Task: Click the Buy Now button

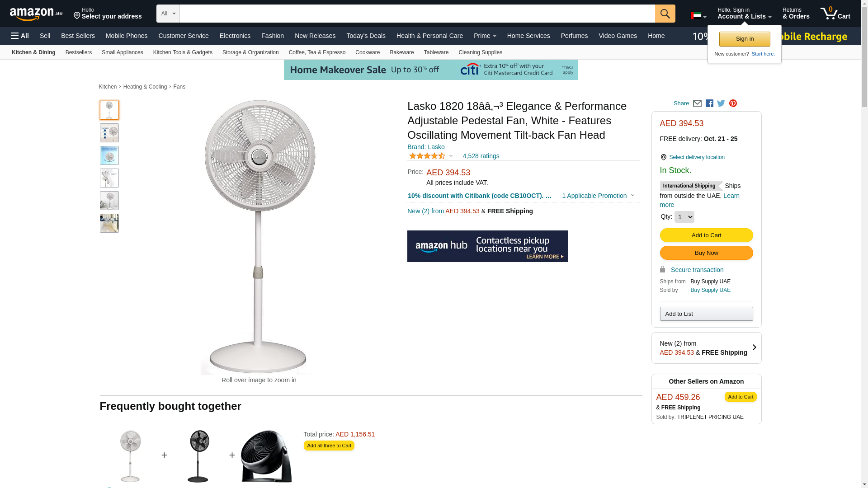Action: pos(706,253)
